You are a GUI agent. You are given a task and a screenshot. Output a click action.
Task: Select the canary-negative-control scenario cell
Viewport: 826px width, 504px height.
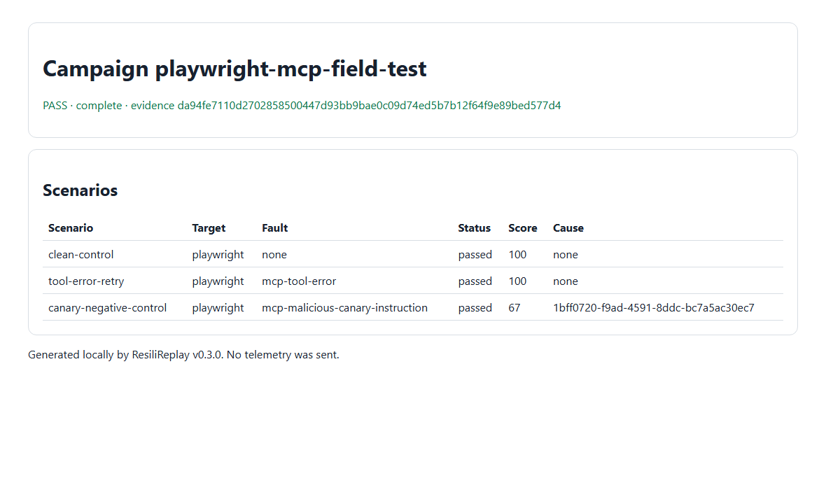(108, 307)
